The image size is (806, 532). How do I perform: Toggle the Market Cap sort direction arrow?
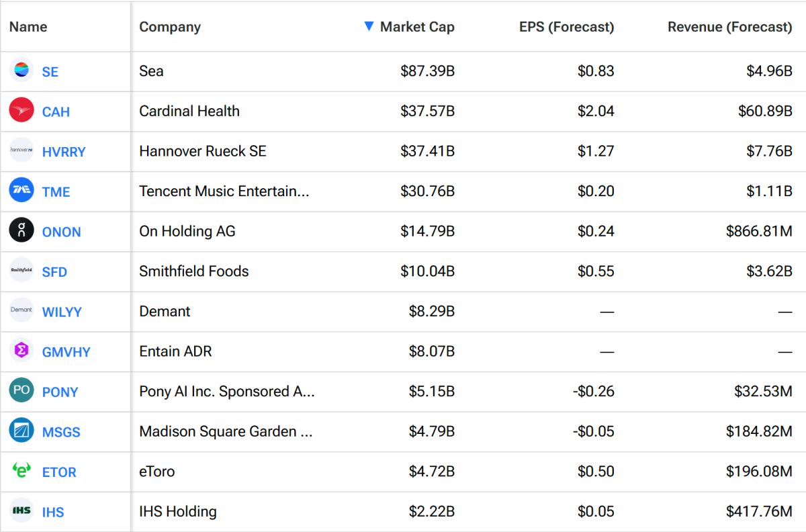[x=369, y=26]
